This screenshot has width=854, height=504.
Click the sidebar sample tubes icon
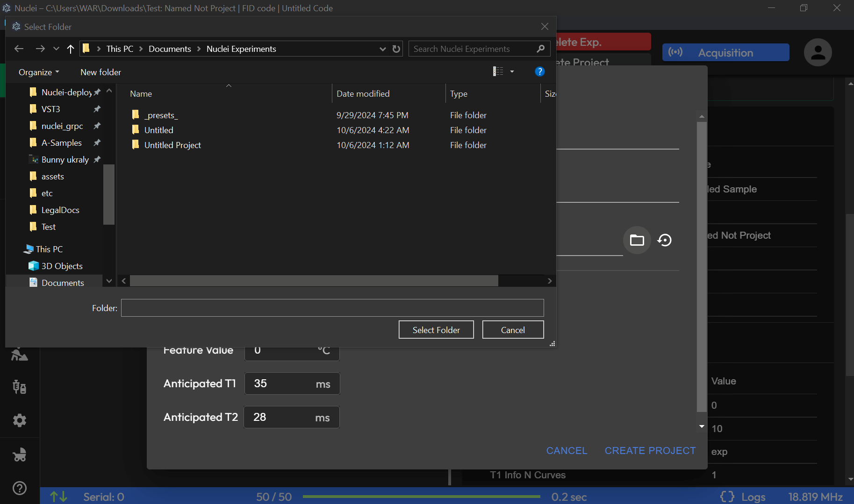[x=20, y=387]
